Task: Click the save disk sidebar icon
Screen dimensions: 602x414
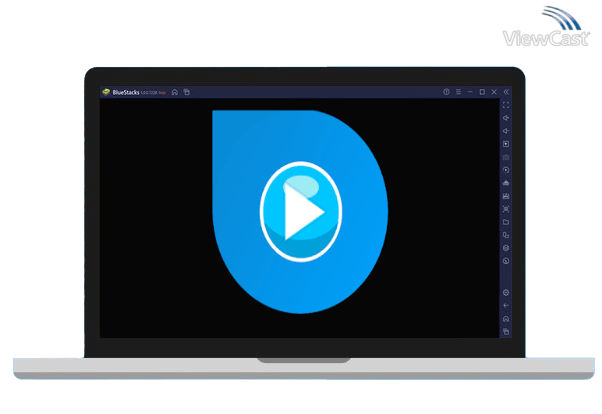Action: point(506,196)
